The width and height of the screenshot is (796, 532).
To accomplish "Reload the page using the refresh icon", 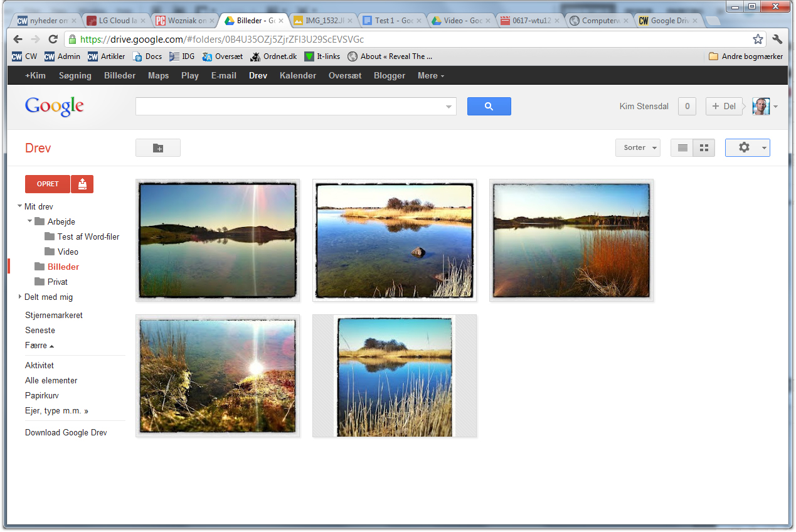I will point(53,39).
